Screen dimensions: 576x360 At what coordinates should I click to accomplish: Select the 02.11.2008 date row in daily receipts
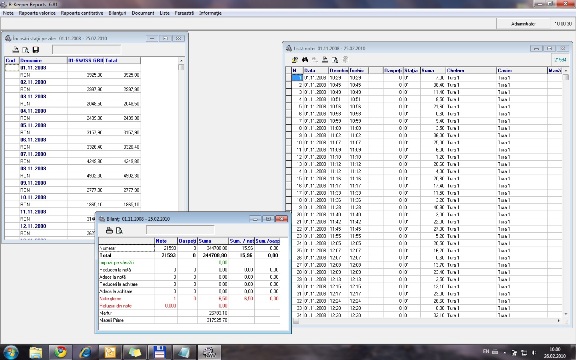tap(72, 82)
